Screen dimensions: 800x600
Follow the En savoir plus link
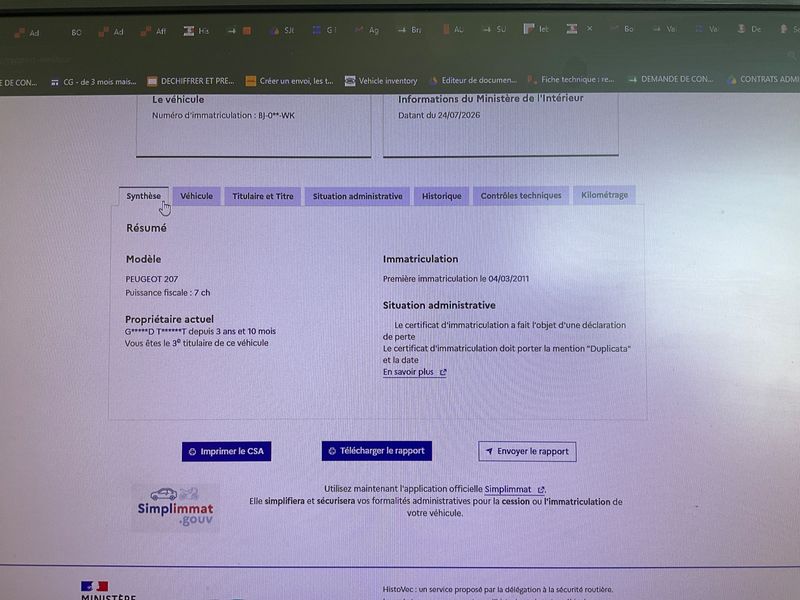point(414,372)
